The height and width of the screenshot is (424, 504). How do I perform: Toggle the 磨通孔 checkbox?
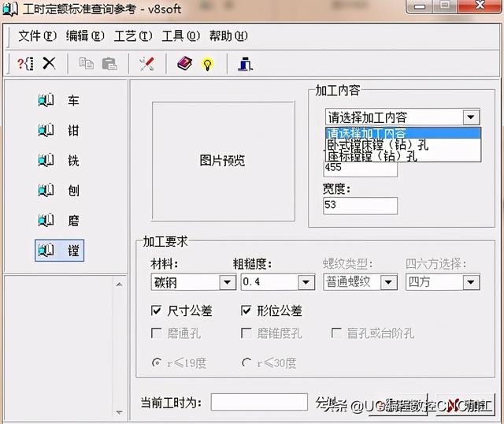coord(156,333)
